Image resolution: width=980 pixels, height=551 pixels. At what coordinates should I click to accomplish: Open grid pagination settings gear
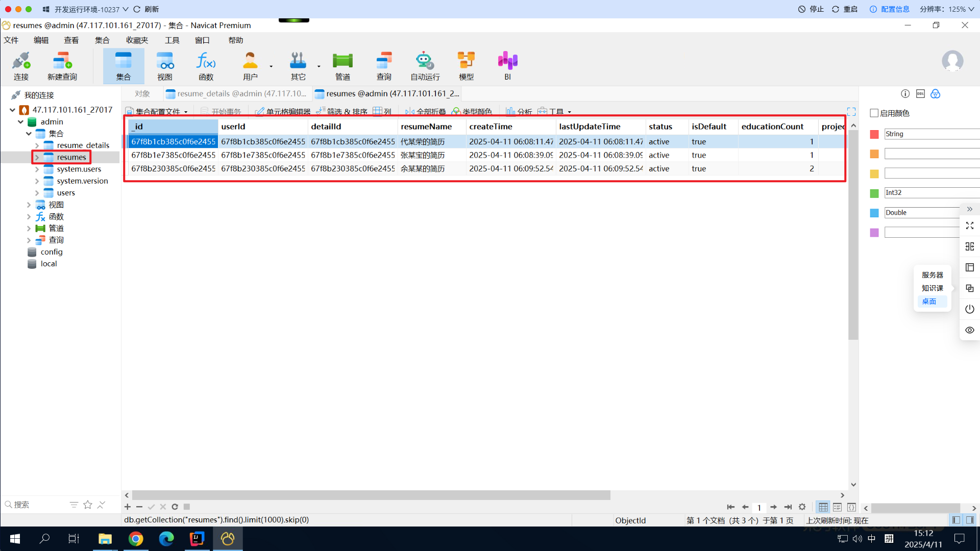tap(802, 507)
